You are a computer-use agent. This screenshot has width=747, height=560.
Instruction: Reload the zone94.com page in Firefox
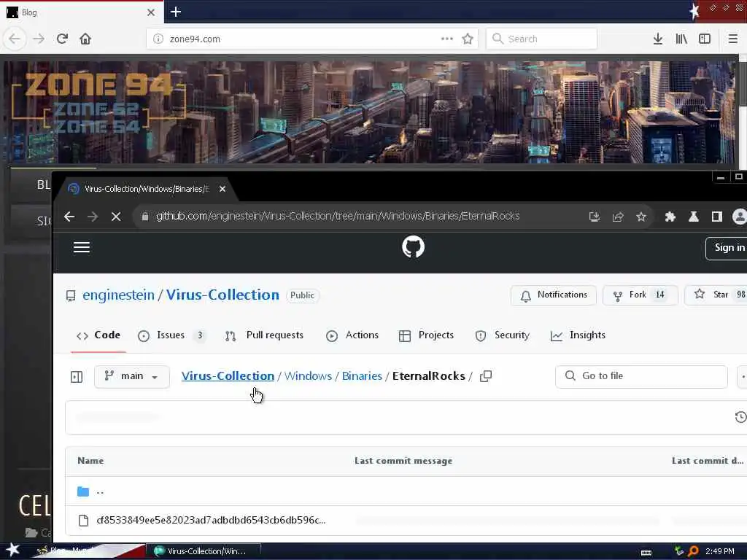tap(62, 39)
